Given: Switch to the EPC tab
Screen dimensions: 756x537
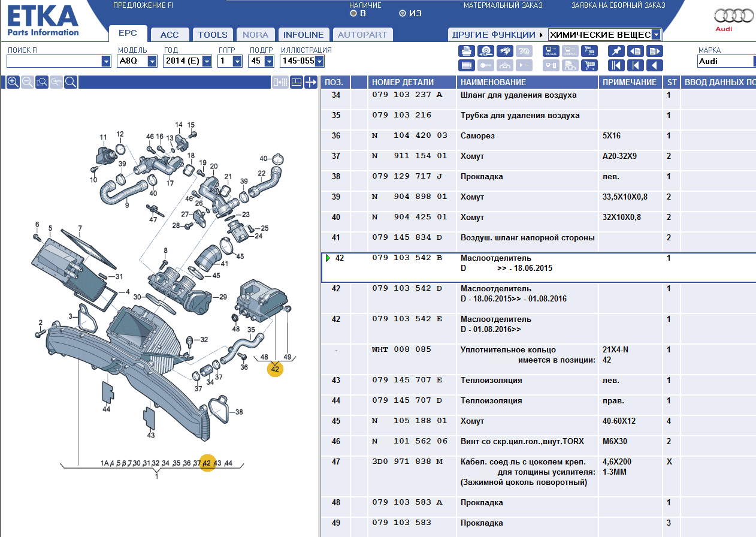Looking at the screenshot, I should [128, 34].
